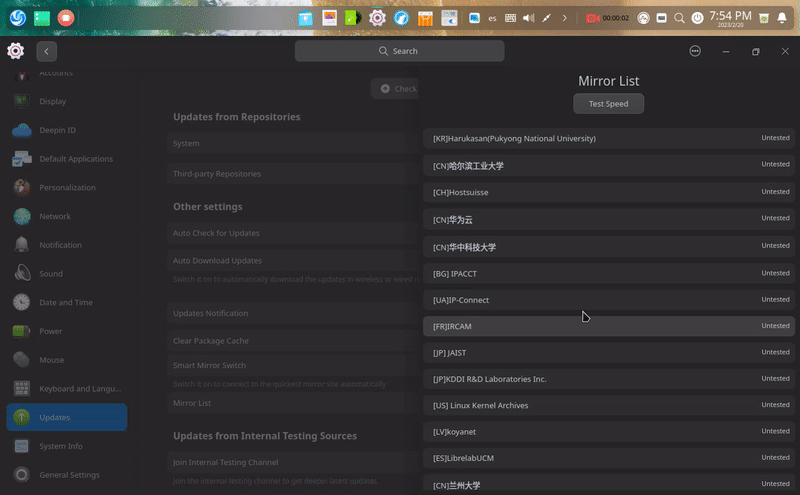Click the Control Center gear in the dock
Screen dimensions: 800x495
tap(378, 18)
